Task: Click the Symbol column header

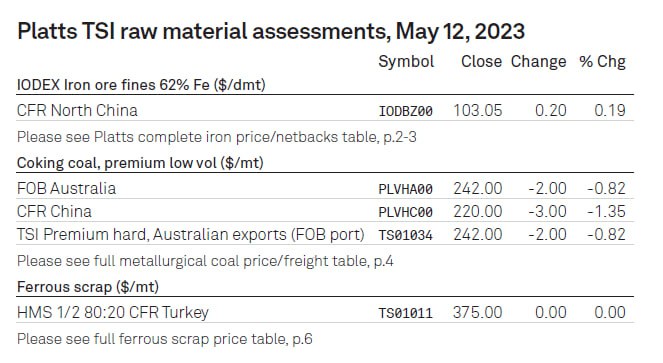Action: coord(406,62)
